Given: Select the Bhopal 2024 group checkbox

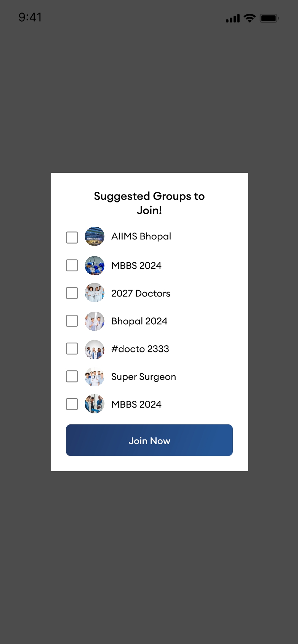Looking at the screenshot, I should pos(72,321).
